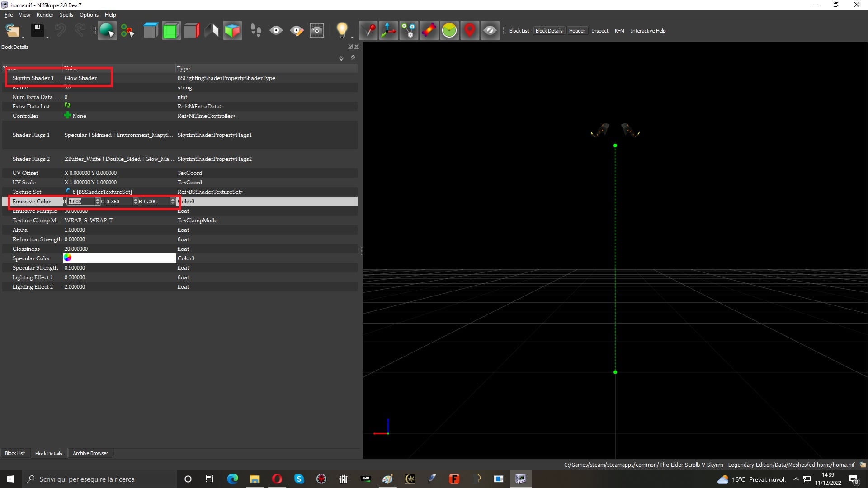Switch to front view green cube icon
The height and width of the screenshot is (488, 868).
coord(171,31)
